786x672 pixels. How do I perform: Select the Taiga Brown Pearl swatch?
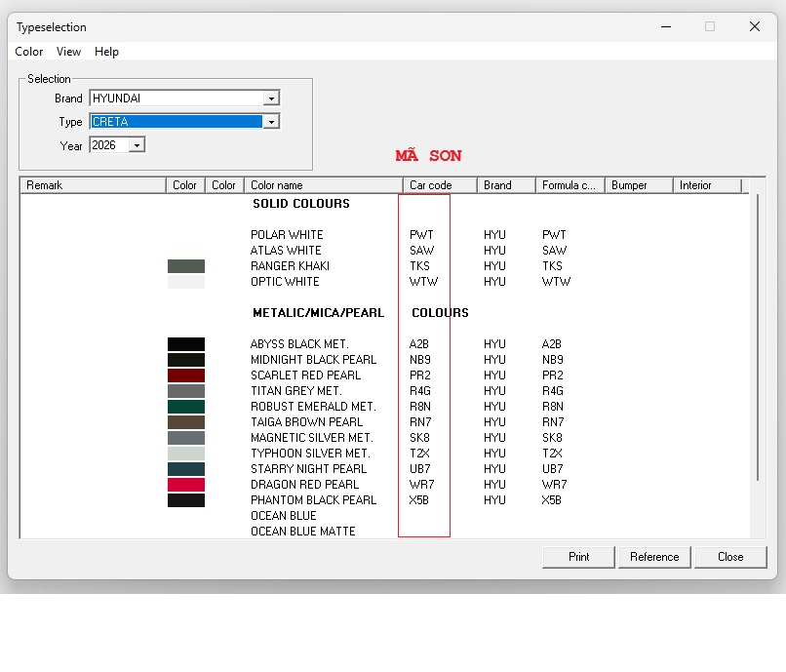point(186,422)
